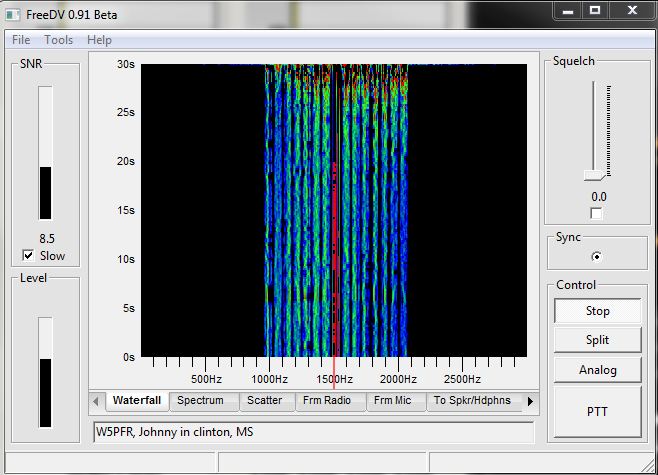The height and width of the screenshot is (475, 658).
Task: Minimize the FreeDV window
Action: [x=568, y=9]
